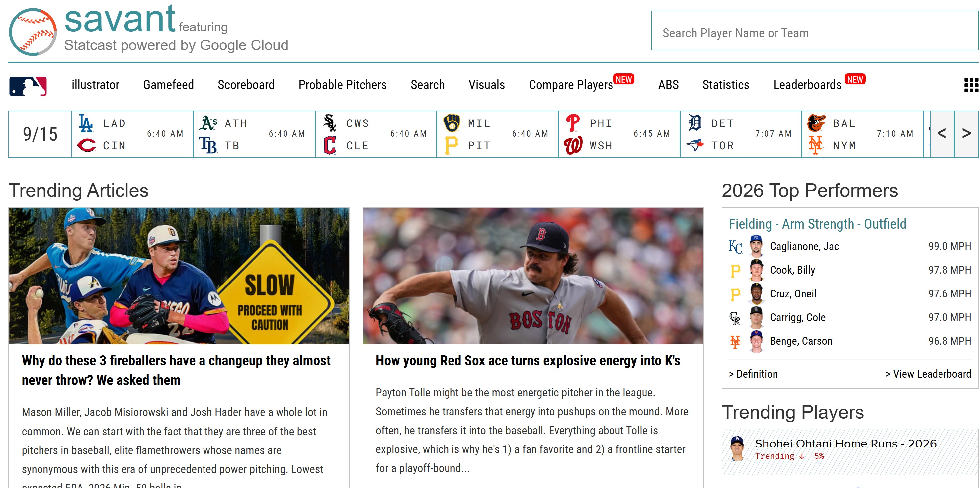Open the fireballers article thumbnail image
The width and height of the screenshot is (980, 488).
[x=179, y=276]
